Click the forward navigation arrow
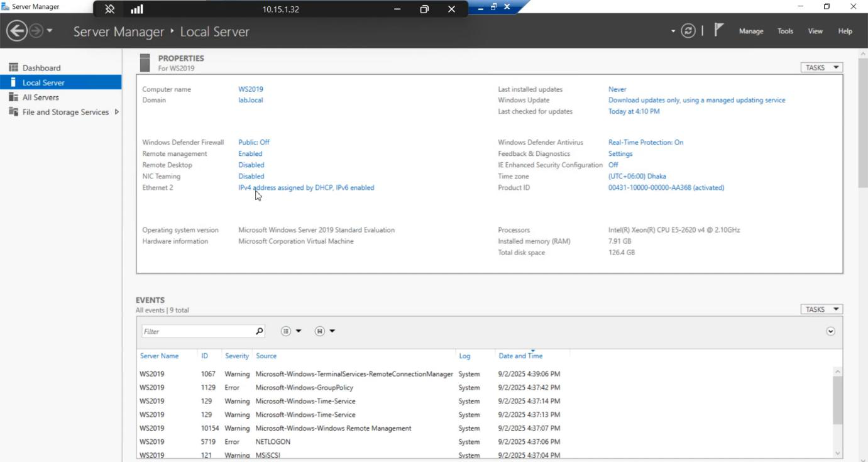868x462 pixels. click(36, 31)
